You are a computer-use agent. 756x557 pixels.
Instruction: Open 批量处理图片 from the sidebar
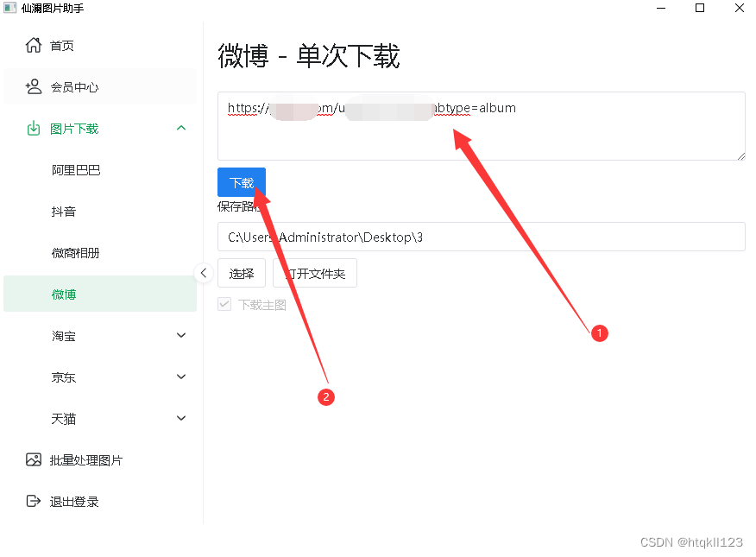[100, 460]
